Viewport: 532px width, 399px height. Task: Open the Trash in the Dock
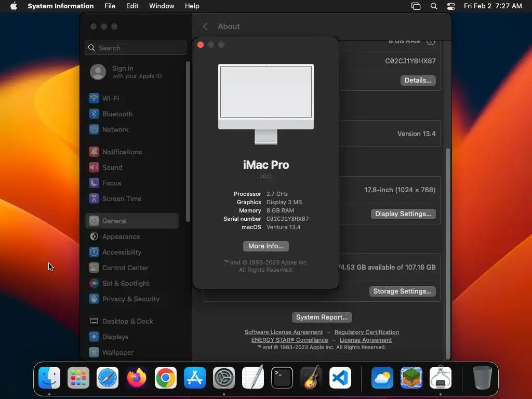pyautogui.click(x=483, y=378)
